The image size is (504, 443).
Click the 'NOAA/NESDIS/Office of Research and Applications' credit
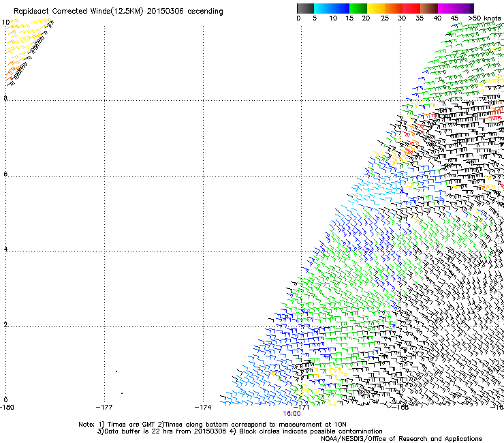click(401, 439)
